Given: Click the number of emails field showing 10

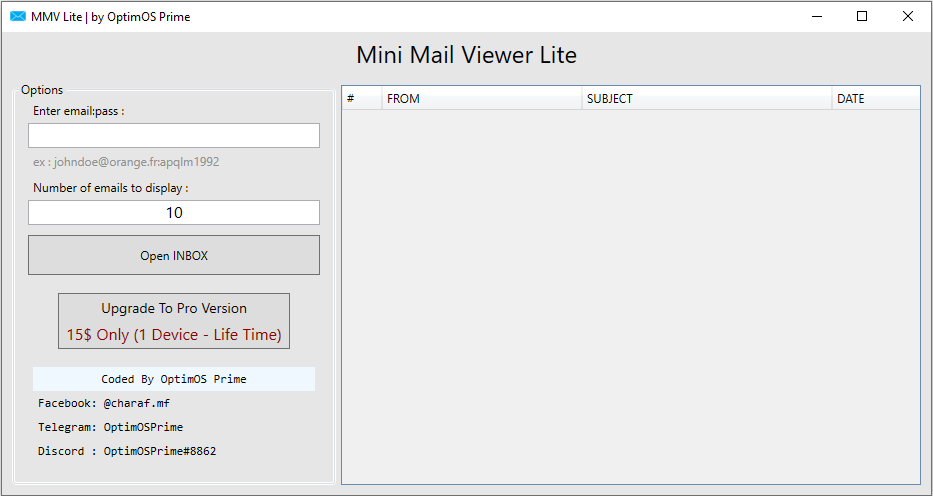Looking at the screenshot, I should (174, 212).
